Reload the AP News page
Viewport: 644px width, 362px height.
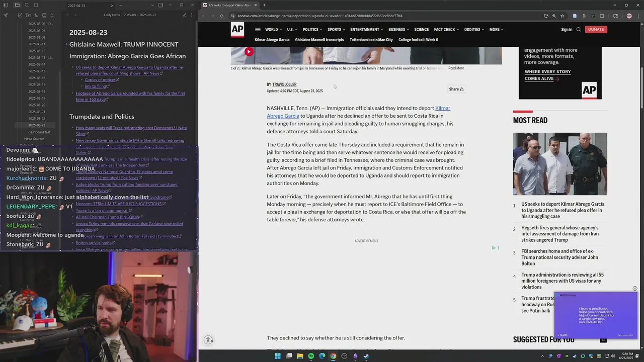(221, 16)
